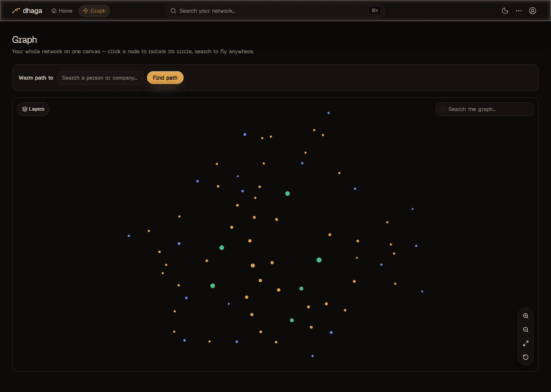This screenshot has width=551, height=392.
Task: Open the Layers panel button
Action: [x=33, y=109]
